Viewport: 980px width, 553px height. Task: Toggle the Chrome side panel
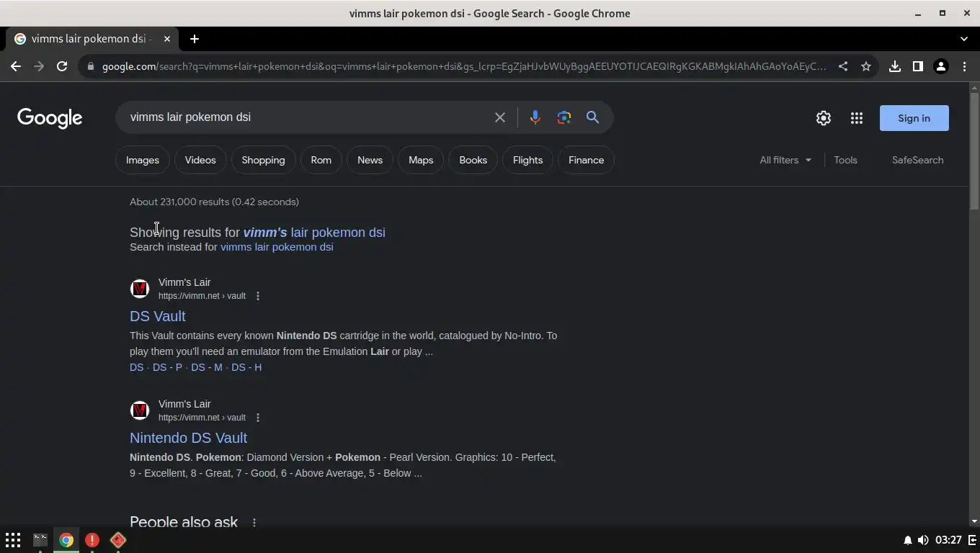click(918, 66)
